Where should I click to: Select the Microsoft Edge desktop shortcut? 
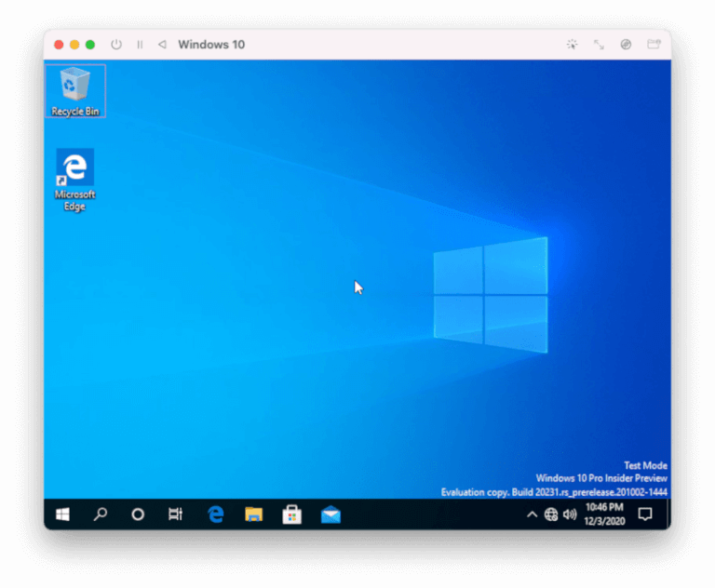pos(75,180)
